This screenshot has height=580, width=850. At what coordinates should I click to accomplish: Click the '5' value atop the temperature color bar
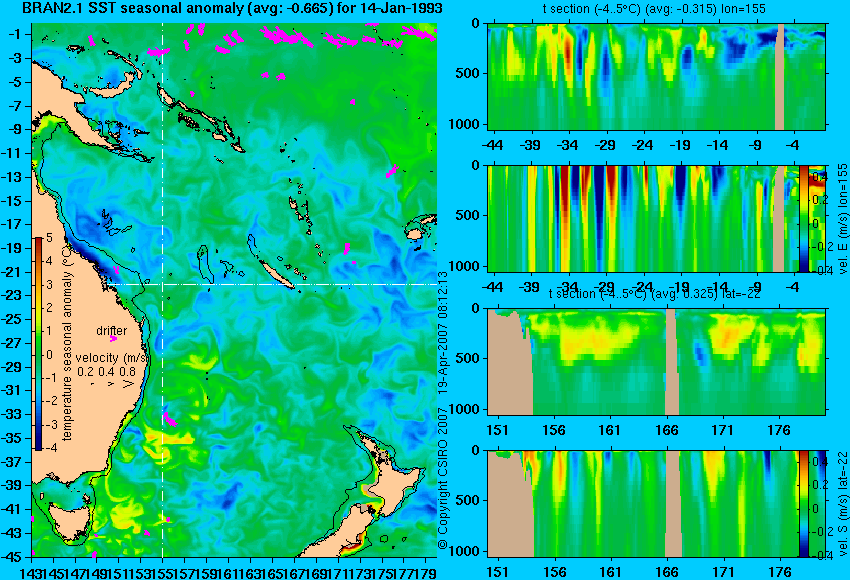tap(49, 237)
